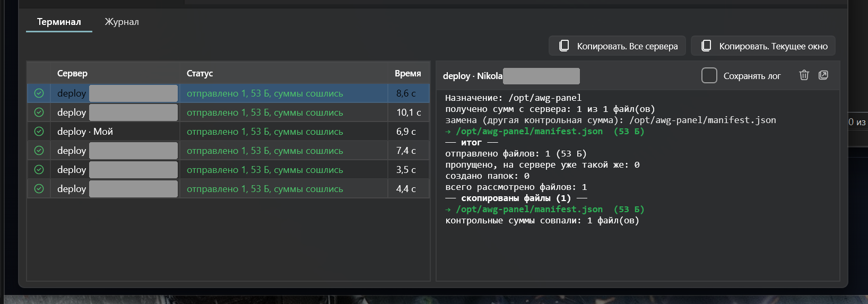Open the Журнал tab
This screenshot has height=304, width=868.
pyautogui.click(x=121, y=22)
